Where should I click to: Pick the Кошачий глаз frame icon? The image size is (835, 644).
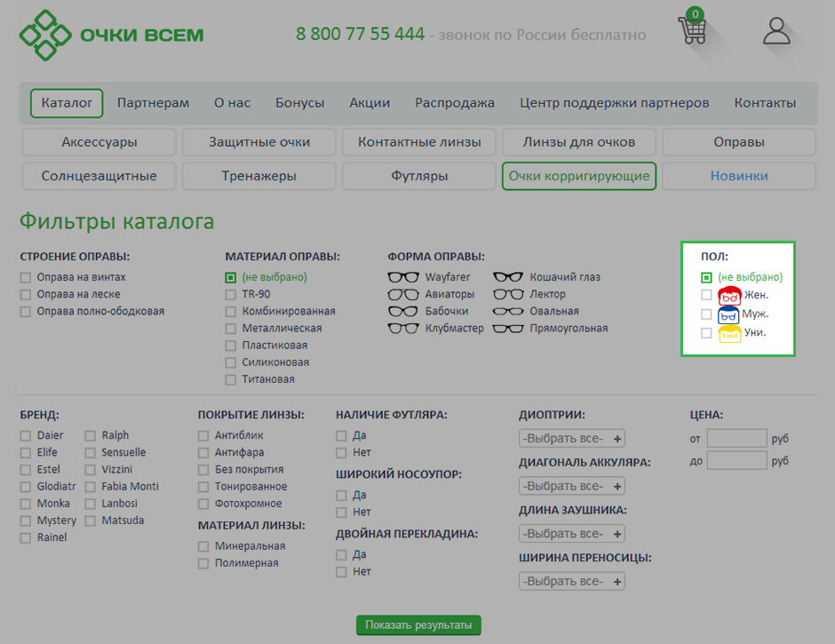point(508,277)
